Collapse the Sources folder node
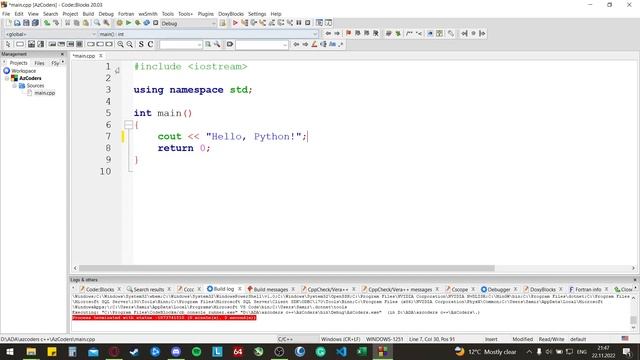The image size is (640, 360). [x=15, y=86]
